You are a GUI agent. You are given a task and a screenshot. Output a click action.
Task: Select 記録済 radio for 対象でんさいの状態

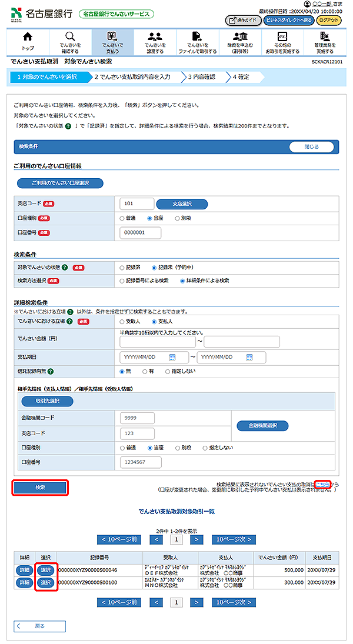coord(122,267)
